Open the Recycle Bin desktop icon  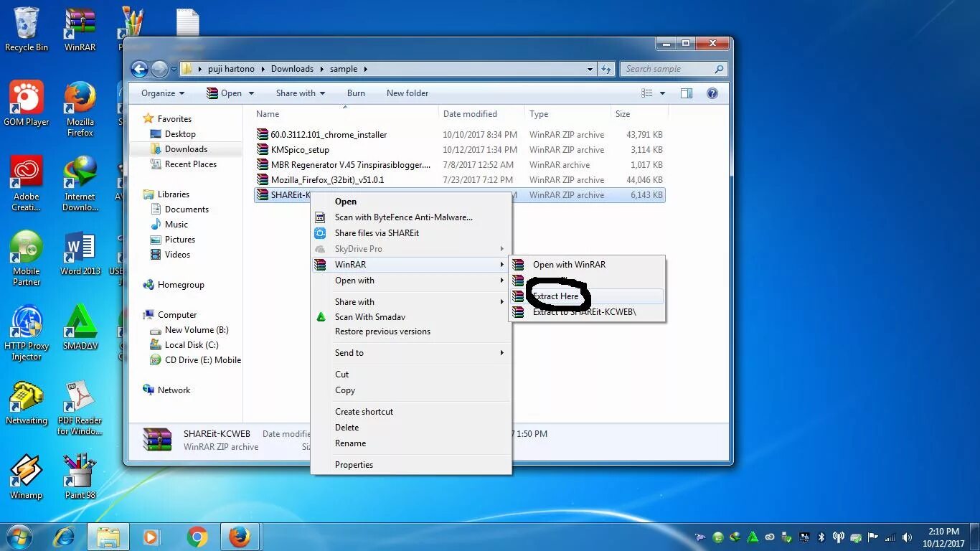click(27, 30)
